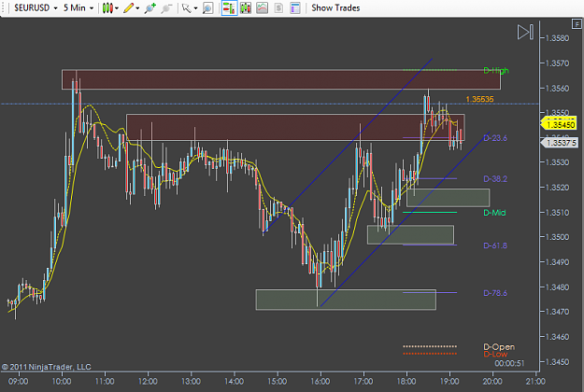Click the 00:00:51 bar countdown timer

point(509,363)
